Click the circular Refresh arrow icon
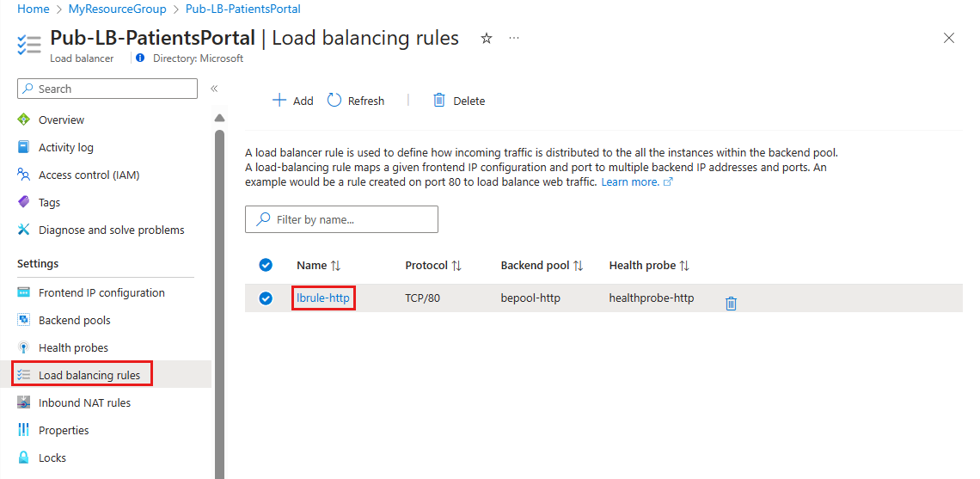This screenshot has width=980, height=479. click(334, 100)
